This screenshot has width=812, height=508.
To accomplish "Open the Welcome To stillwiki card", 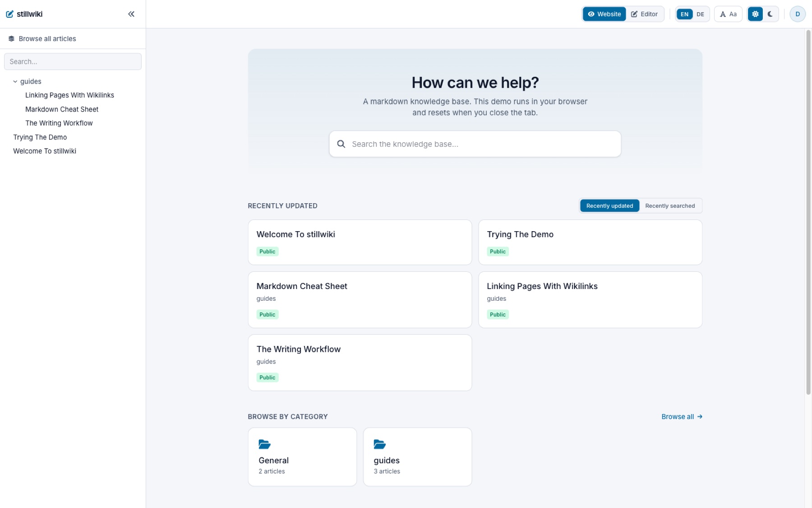I will tap(360, 242).
